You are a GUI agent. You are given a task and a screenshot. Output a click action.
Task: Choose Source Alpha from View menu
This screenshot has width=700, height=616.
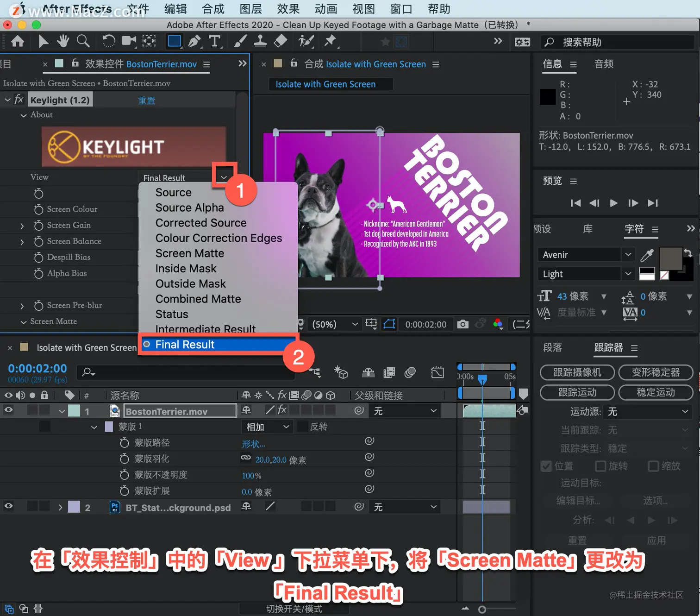tap(190, 207)
